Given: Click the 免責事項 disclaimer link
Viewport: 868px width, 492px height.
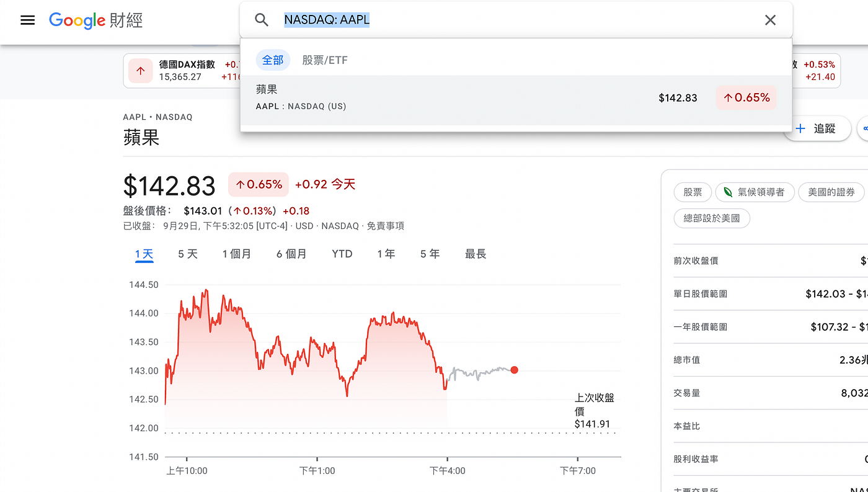Looking at the screenshot, I should pos(386,226).
